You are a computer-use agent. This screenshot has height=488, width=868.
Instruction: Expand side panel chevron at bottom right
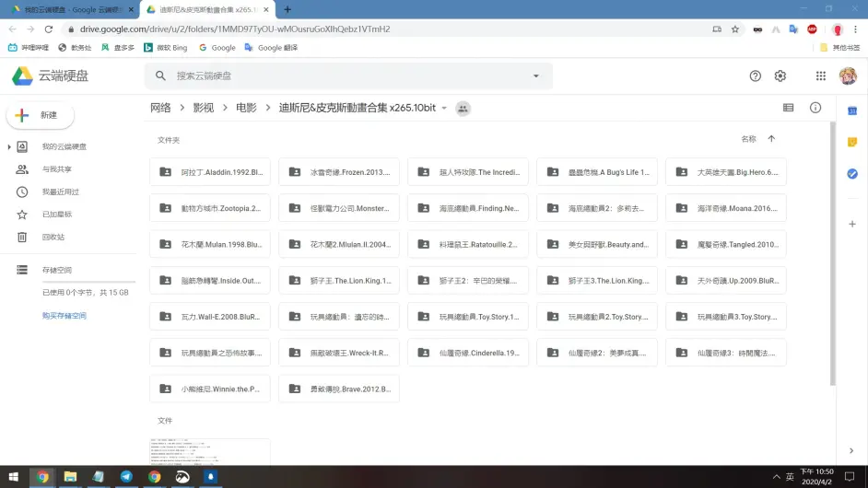(x=851, y=450)
